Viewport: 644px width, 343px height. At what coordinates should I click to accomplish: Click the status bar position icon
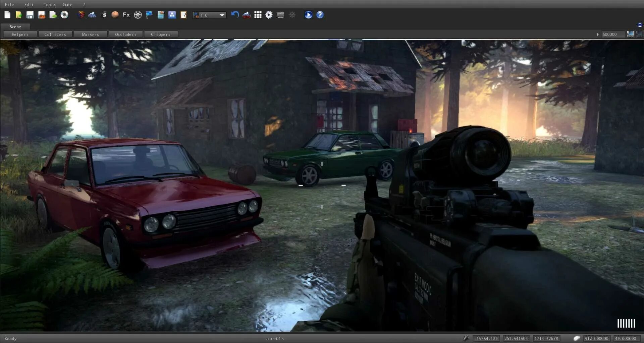466,338
